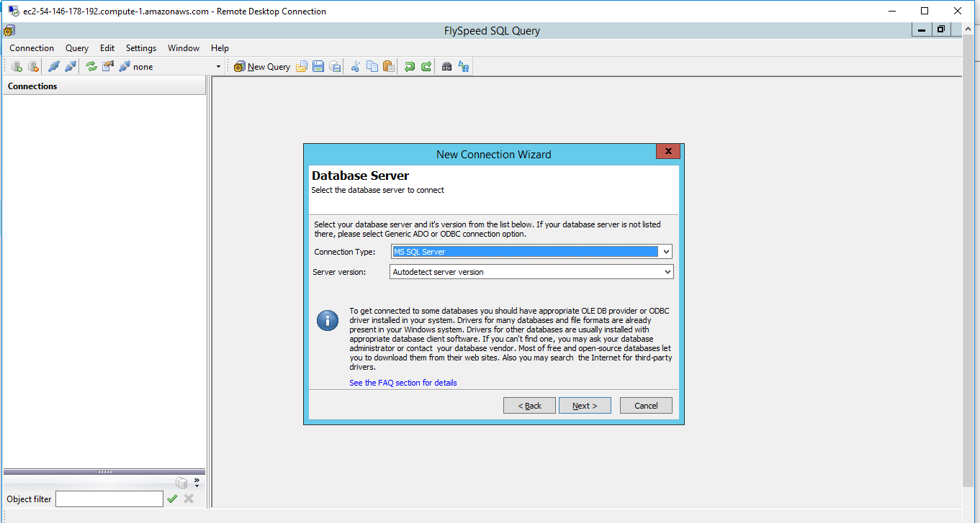The height and width of the screenshot is (523, 980).
Task: Click inside the Object filter field
Action: point(108,499)
